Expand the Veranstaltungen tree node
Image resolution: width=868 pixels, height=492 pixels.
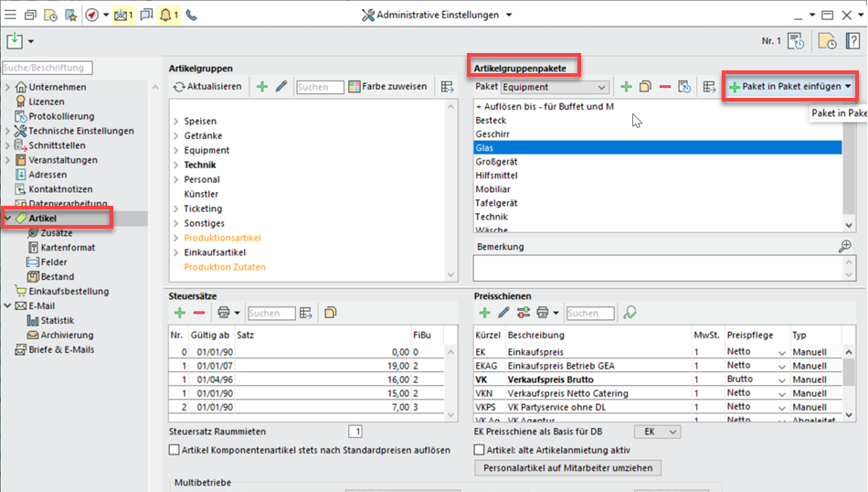[8, 160]
